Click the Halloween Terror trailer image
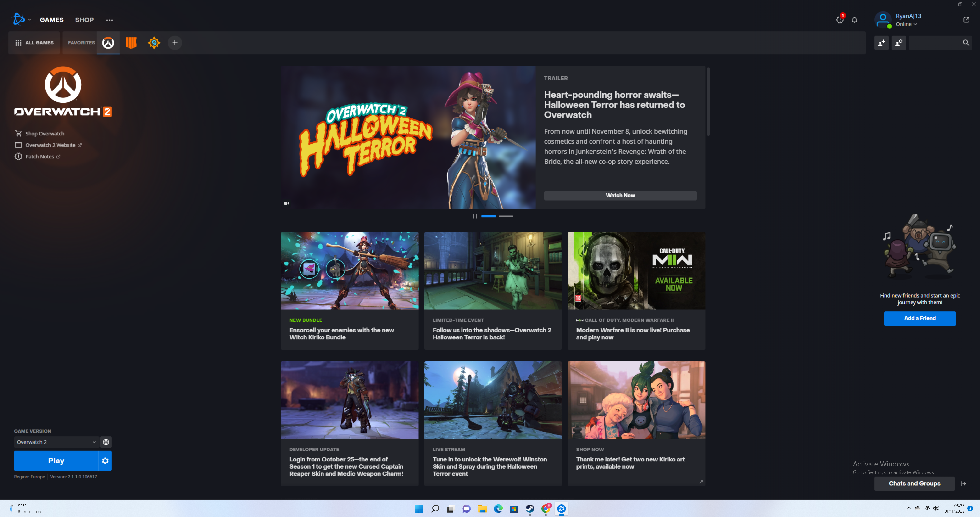This screenshot has width=980, height=517. click(x=408, y=137)
